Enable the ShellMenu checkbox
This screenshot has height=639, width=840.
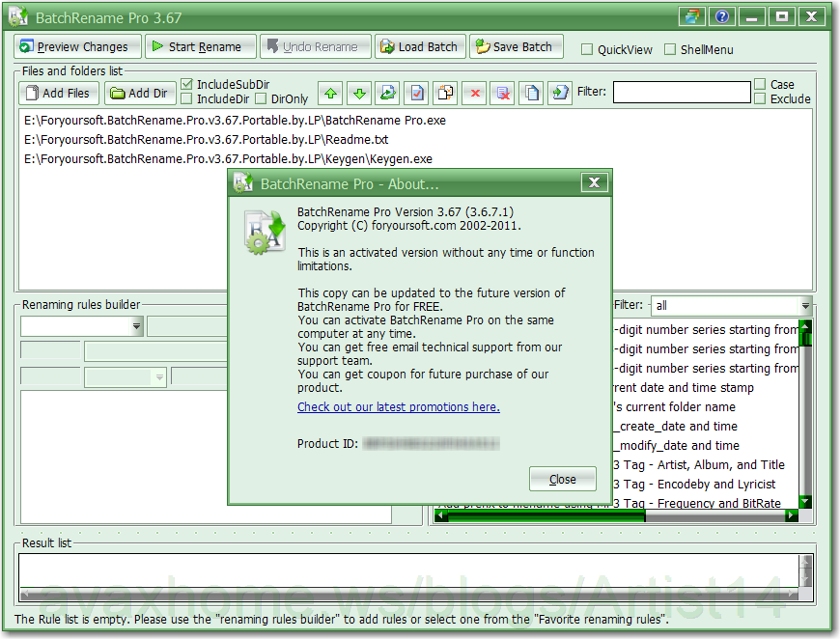(670, 49)
